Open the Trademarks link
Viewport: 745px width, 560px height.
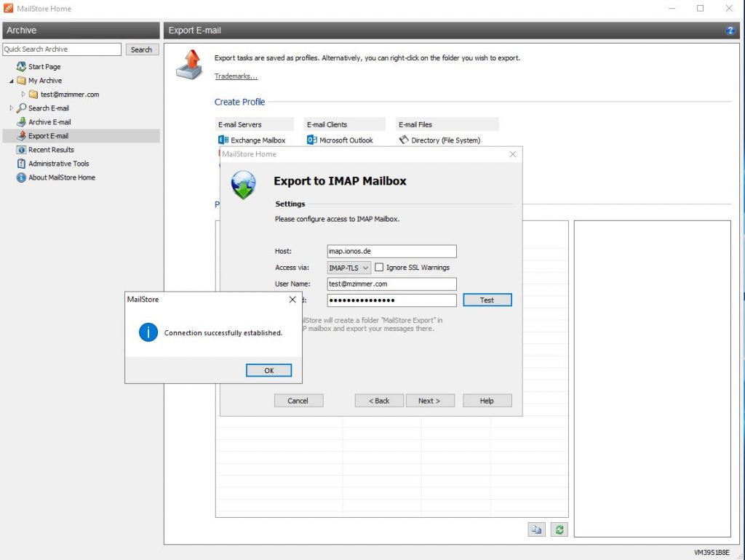pyautogui.click(x=236, y=76)
